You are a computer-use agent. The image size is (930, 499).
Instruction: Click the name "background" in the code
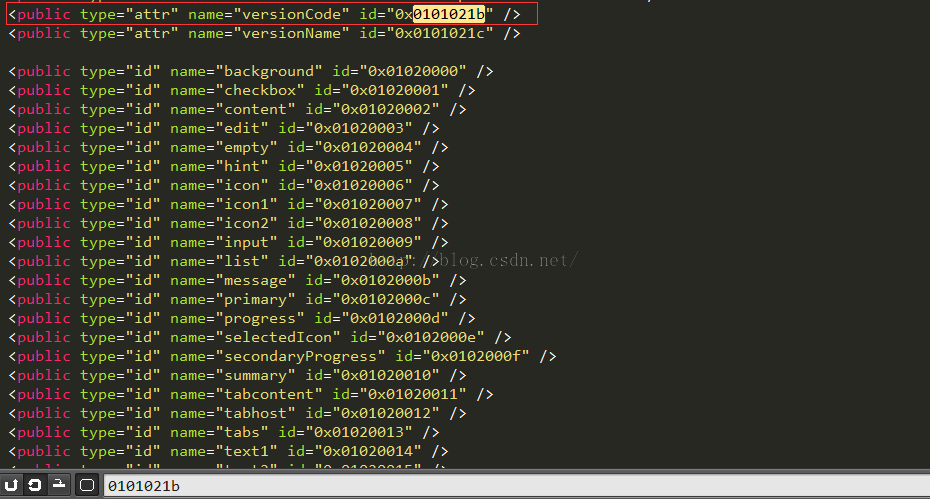point(269,71)
